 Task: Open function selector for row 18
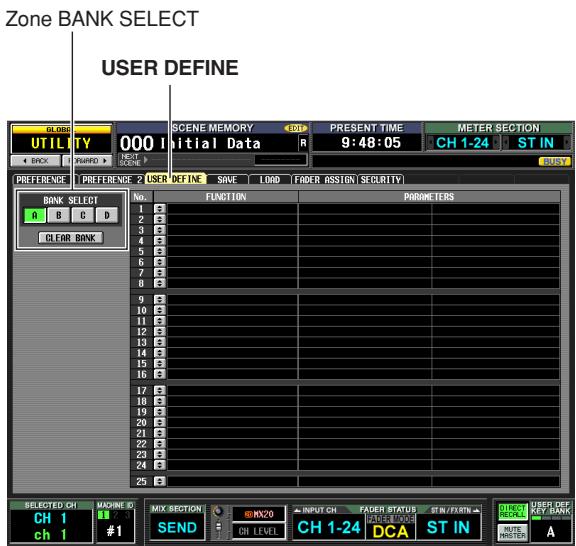159,401
